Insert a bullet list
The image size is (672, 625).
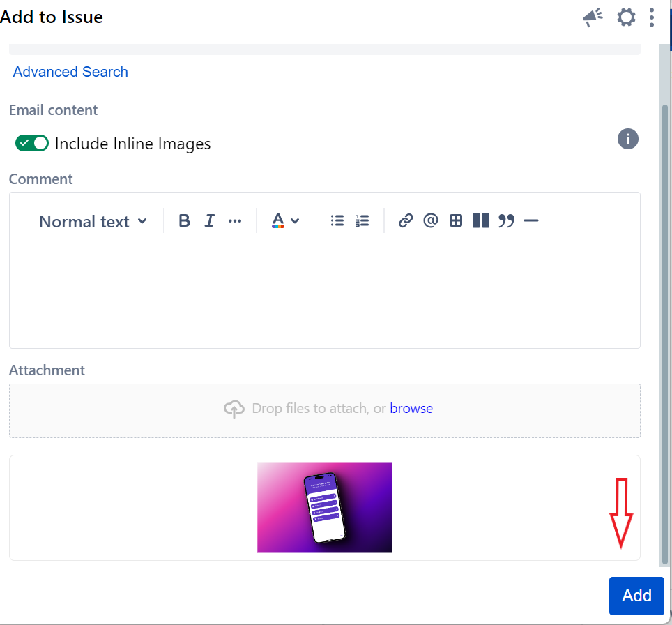[337, 221]
